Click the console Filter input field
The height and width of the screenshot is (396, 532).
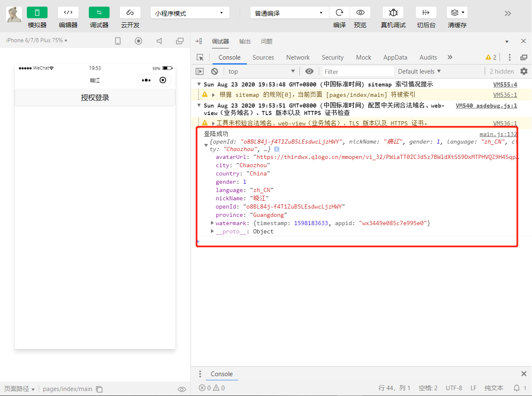358,72
